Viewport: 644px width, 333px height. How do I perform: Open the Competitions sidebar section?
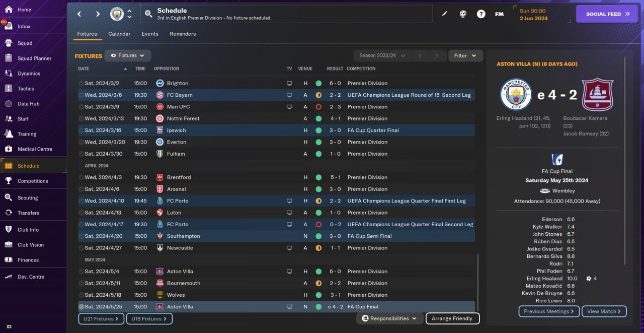click(33, 181)
